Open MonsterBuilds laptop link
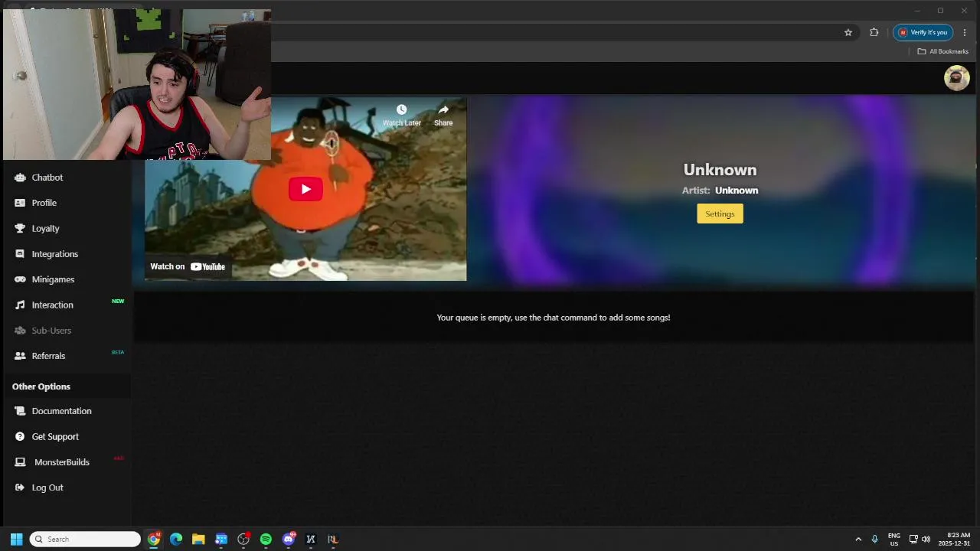 [x=61, y=462]
